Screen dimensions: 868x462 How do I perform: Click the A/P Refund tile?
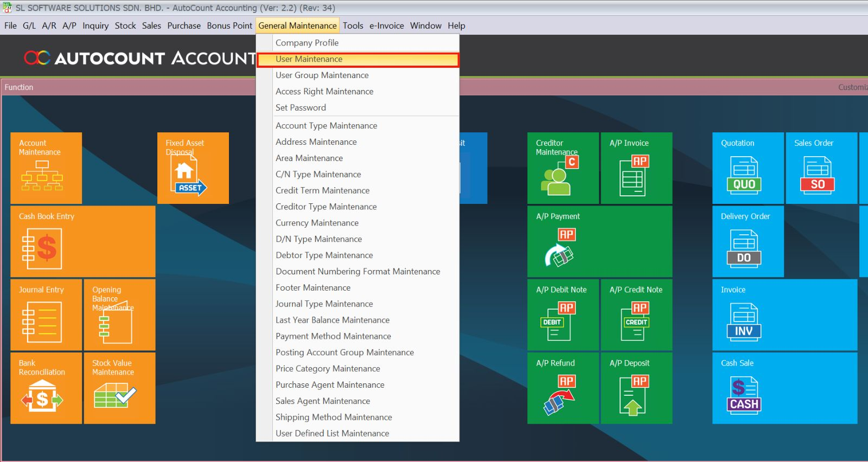click(x=563, y=388)
